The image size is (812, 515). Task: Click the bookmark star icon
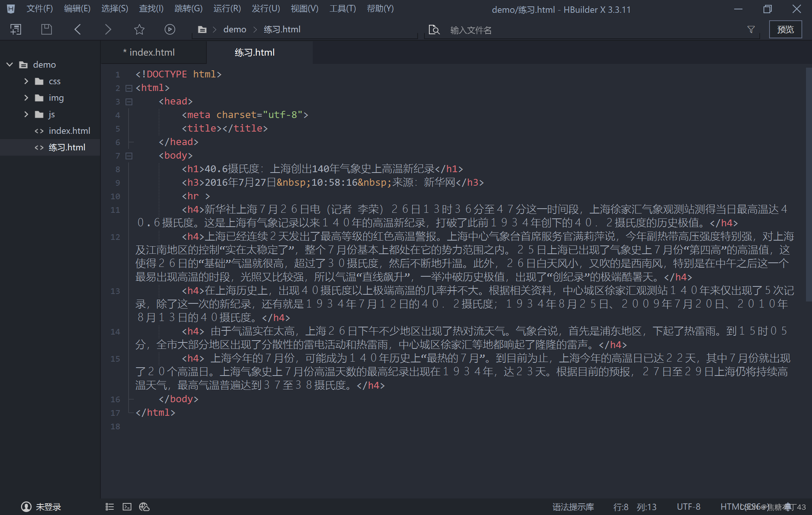pyautogui.click(x=139, y=29)
